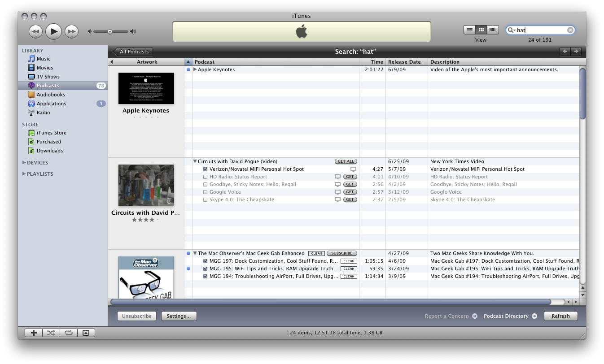Collapse Circuits with David Pogue podcast
Viewport: 604px width, 364px height.
pos(195,161)
